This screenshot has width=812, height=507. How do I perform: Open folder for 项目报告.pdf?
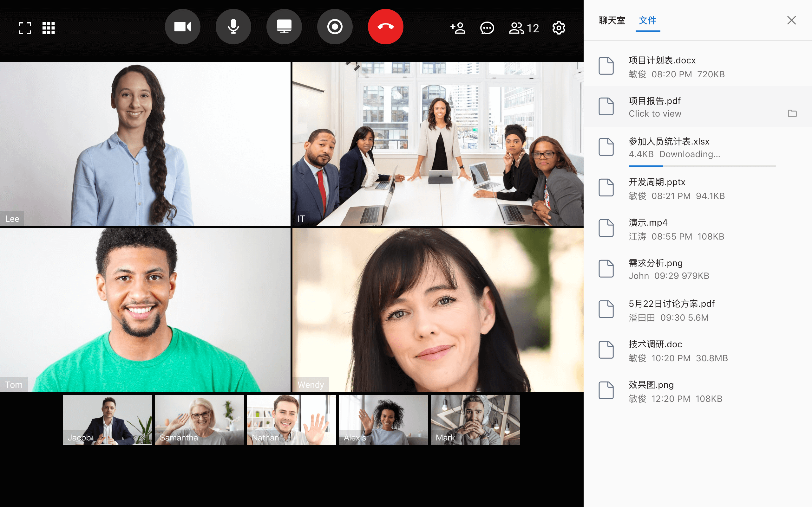click(792, 114)
